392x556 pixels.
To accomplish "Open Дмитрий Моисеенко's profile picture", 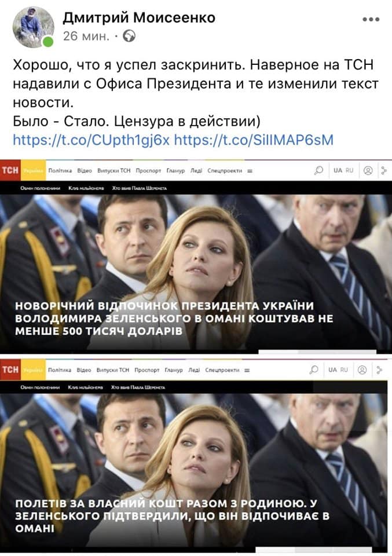I will click(34, 27).
